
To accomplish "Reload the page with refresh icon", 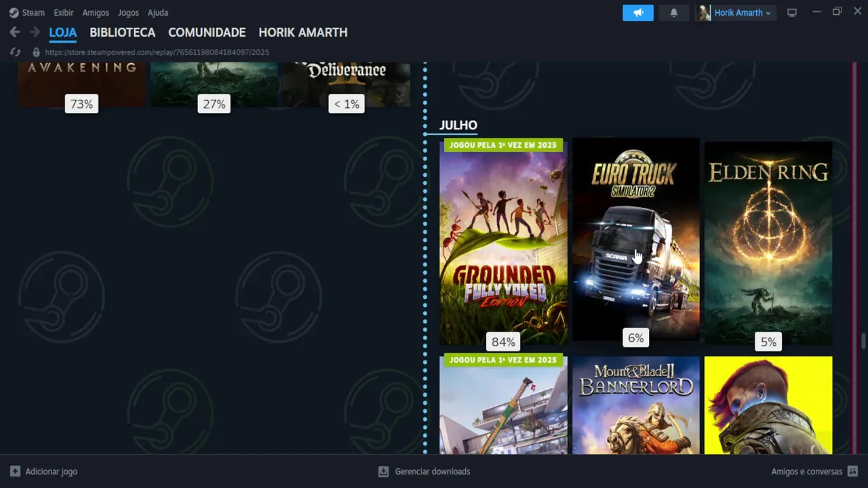I will point(15,52).
